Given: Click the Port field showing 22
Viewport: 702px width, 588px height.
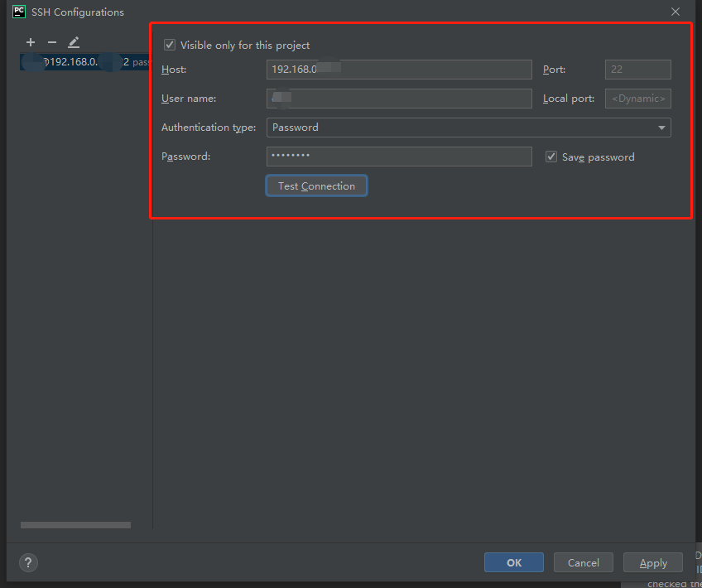Looking at the screenshot, I should 637,70.
